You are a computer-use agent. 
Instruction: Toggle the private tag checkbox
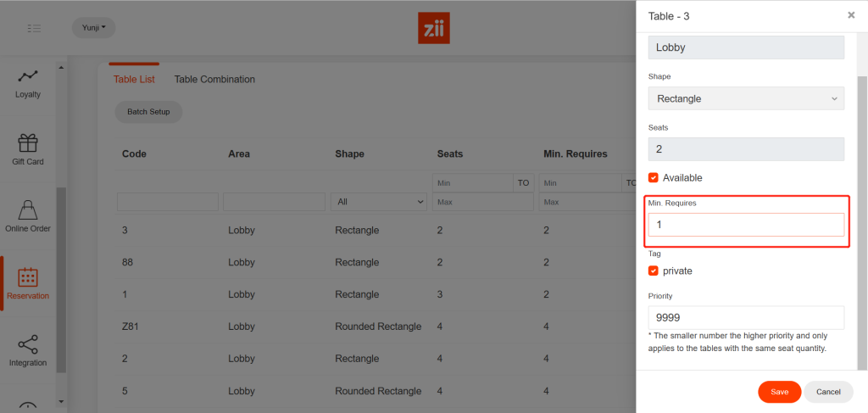pos(654,271)
